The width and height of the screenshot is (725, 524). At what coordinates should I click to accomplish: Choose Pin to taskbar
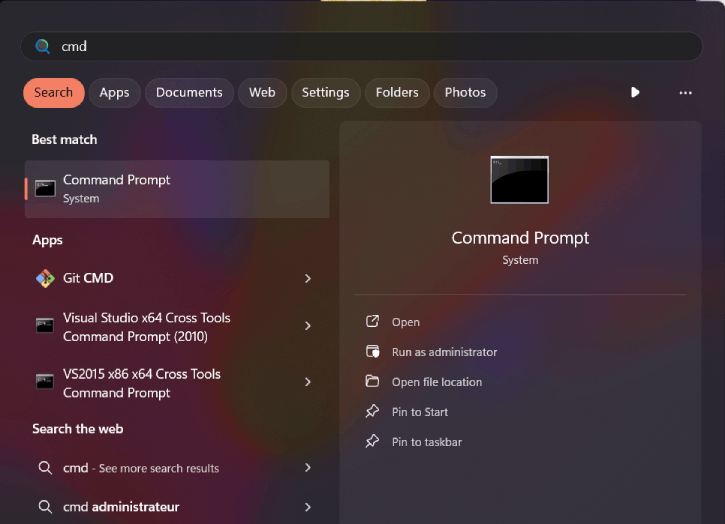click(x=427, y=442)
